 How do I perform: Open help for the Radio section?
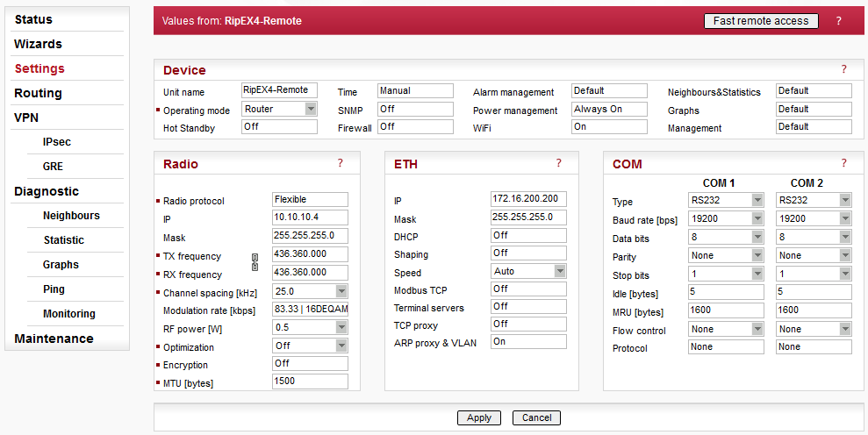point(340,163)
